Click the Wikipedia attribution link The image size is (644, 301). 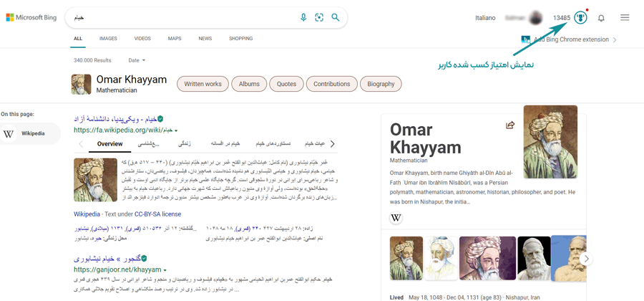click(x=87, y=214)
